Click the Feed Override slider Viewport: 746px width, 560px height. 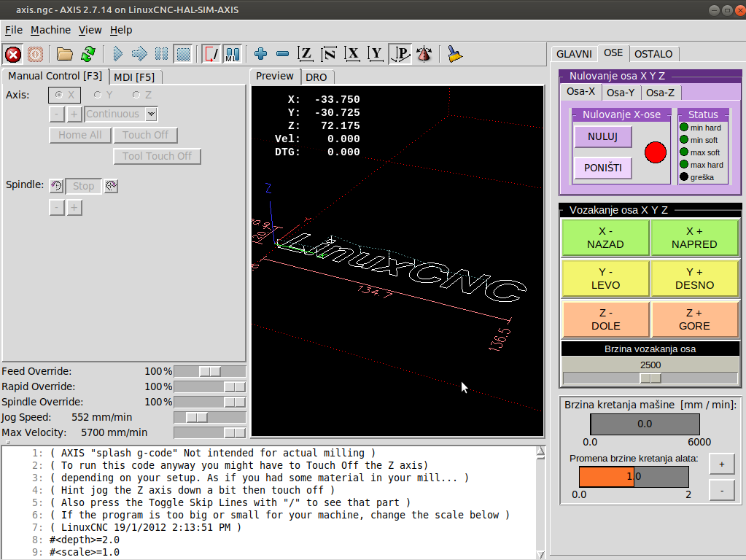[210, 372]
